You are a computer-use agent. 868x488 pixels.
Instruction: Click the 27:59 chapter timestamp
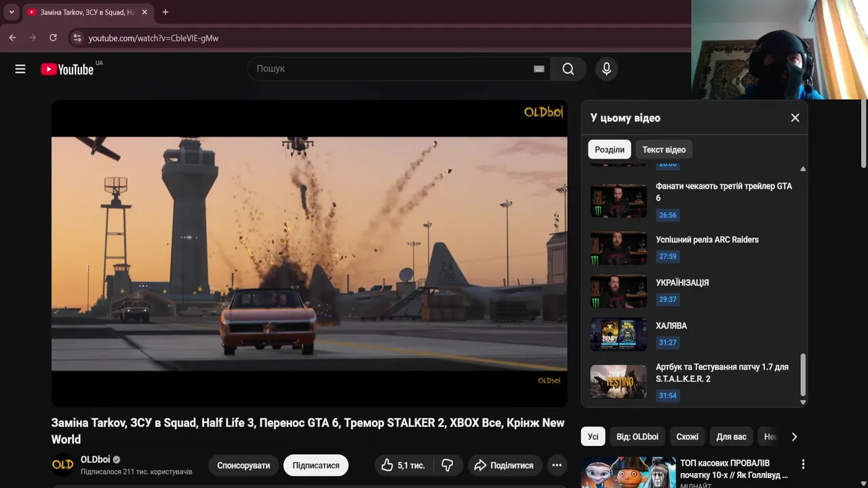pos(667,256)
